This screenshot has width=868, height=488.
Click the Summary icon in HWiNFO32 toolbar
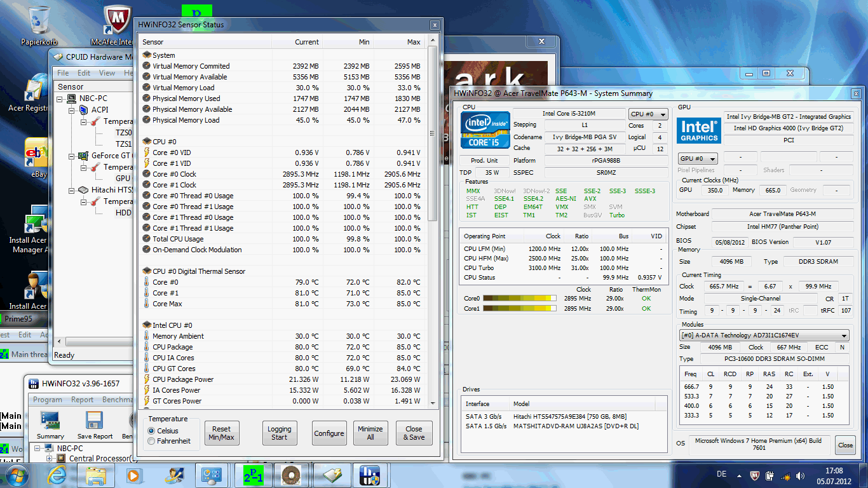point(50,421)
